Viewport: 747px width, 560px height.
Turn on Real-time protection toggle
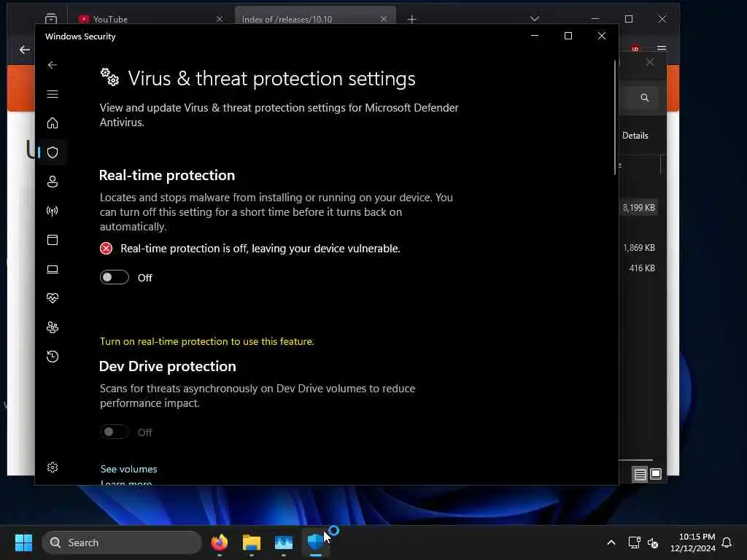(115, 277)
